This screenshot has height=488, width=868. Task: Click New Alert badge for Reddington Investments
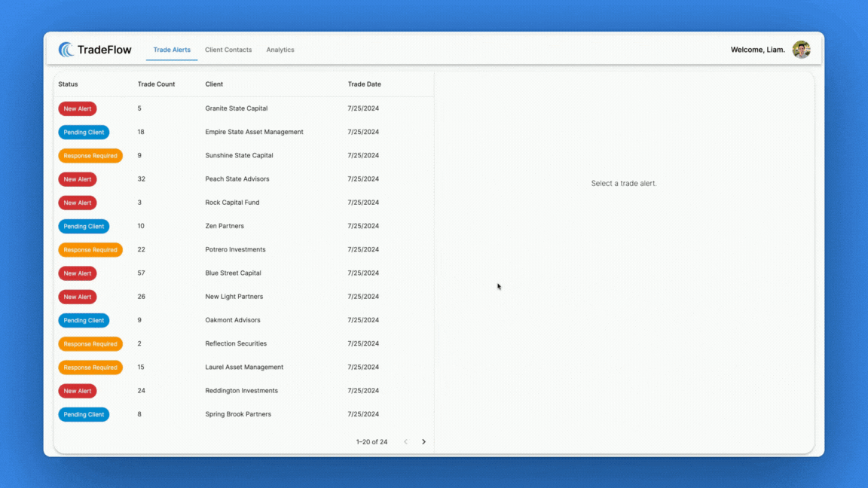coord(78,391)
